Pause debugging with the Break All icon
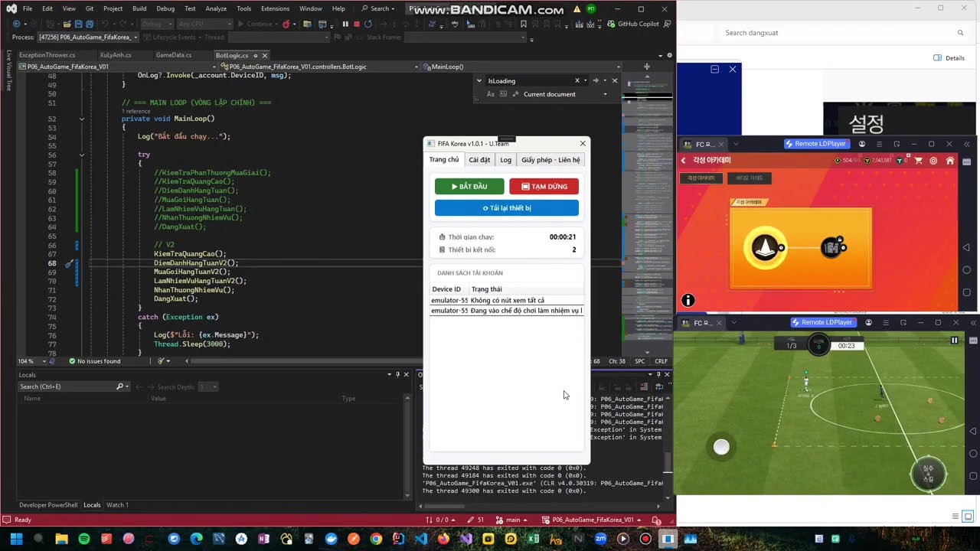The image size is (980, 551). (x=345, y=24)
